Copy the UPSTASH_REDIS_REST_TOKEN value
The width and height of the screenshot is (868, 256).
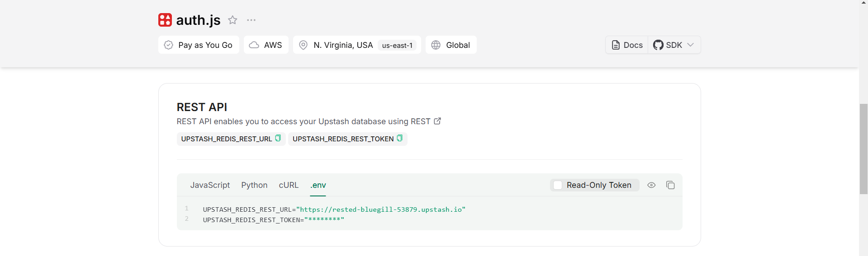(399, 138)
